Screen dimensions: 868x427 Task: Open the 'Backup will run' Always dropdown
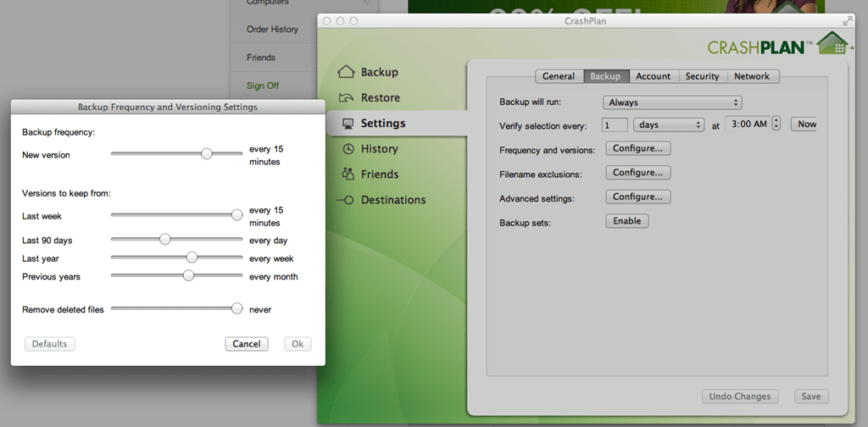point(673,103)
